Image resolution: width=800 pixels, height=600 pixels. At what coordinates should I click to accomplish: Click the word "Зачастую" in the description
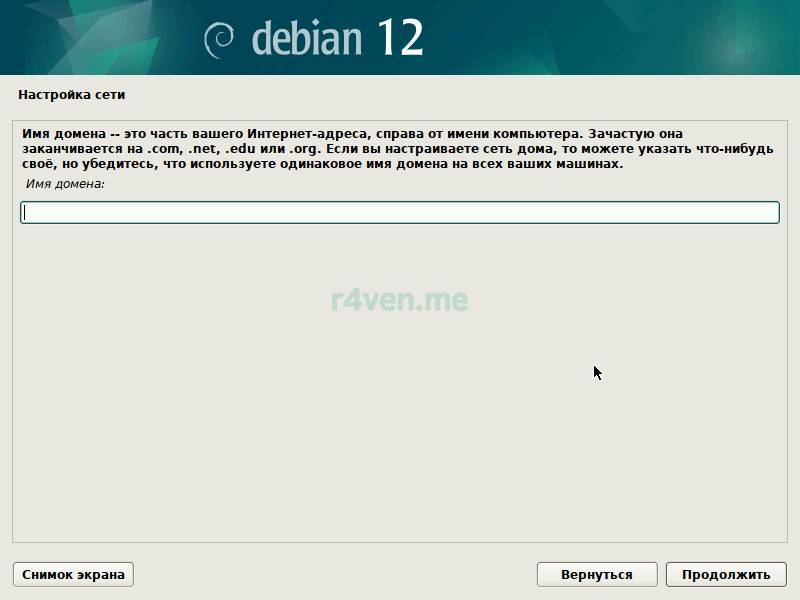click(621, 132)
